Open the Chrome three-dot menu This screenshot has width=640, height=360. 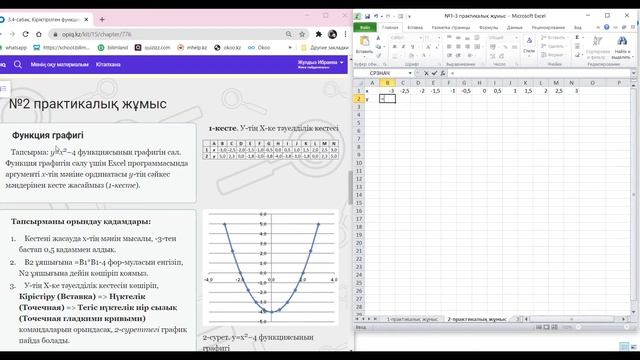click(x=345, y=34)
